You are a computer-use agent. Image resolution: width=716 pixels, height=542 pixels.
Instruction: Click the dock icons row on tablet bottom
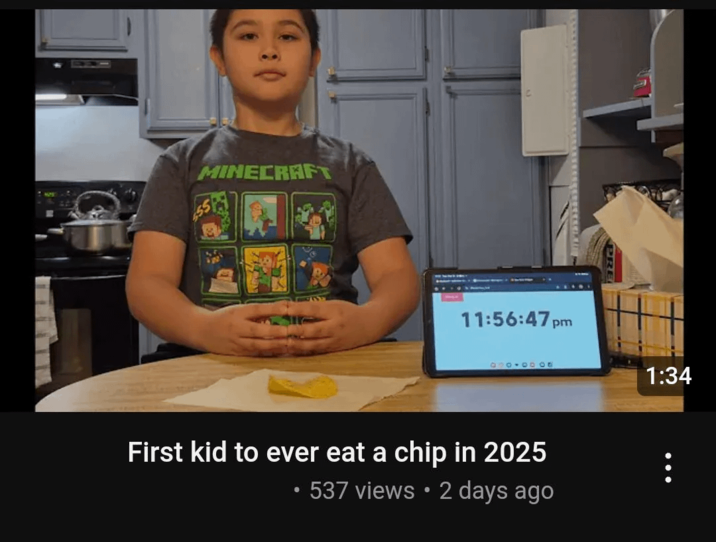[x=521, y=364]
